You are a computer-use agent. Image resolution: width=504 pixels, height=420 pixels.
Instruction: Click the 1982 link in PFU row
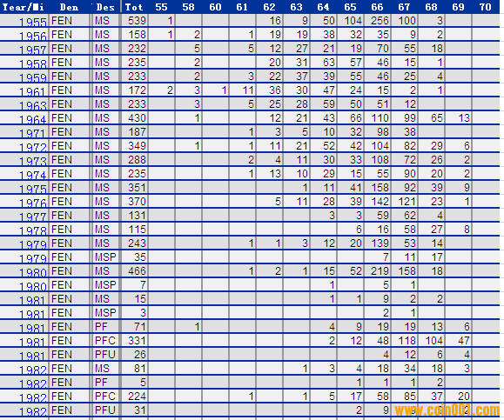click(x=33, y=412)
